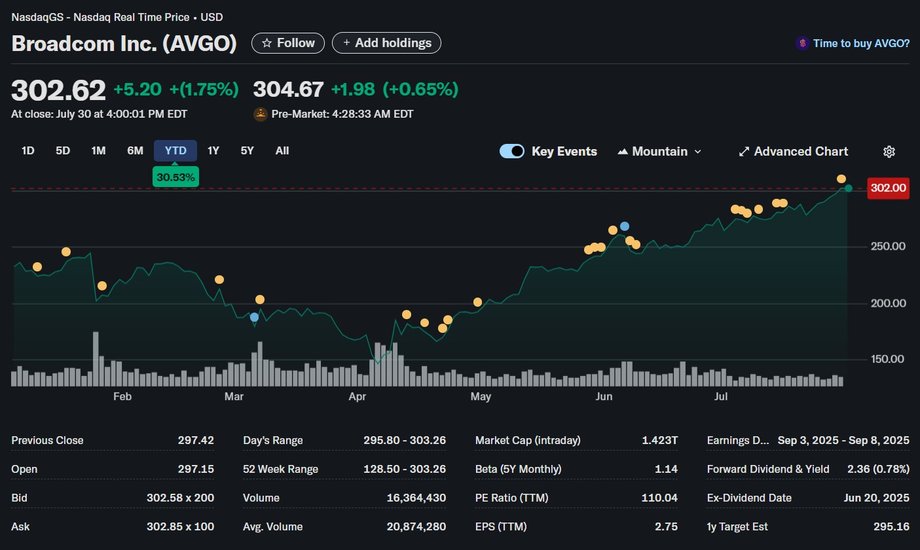Click the PE Ratio value 110.04

click(x=659, y=498)
